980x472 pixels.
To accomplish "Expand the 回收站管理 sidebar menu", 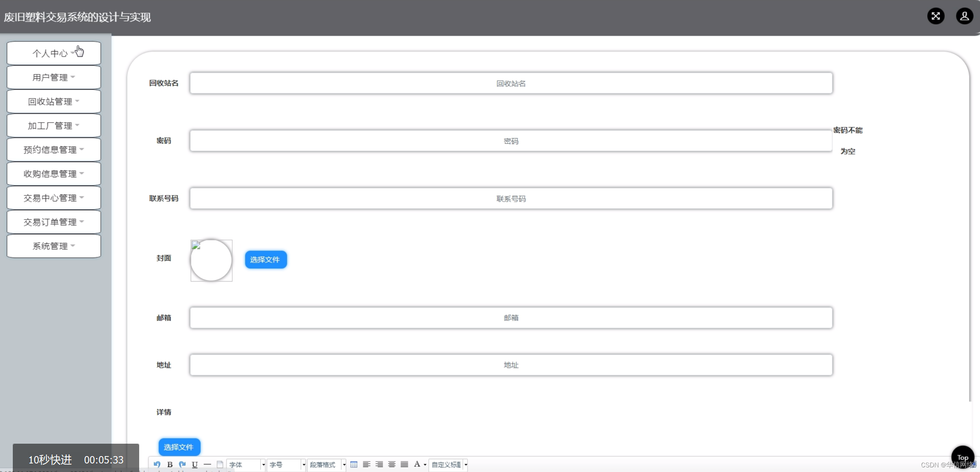I will tap(54, 102).
